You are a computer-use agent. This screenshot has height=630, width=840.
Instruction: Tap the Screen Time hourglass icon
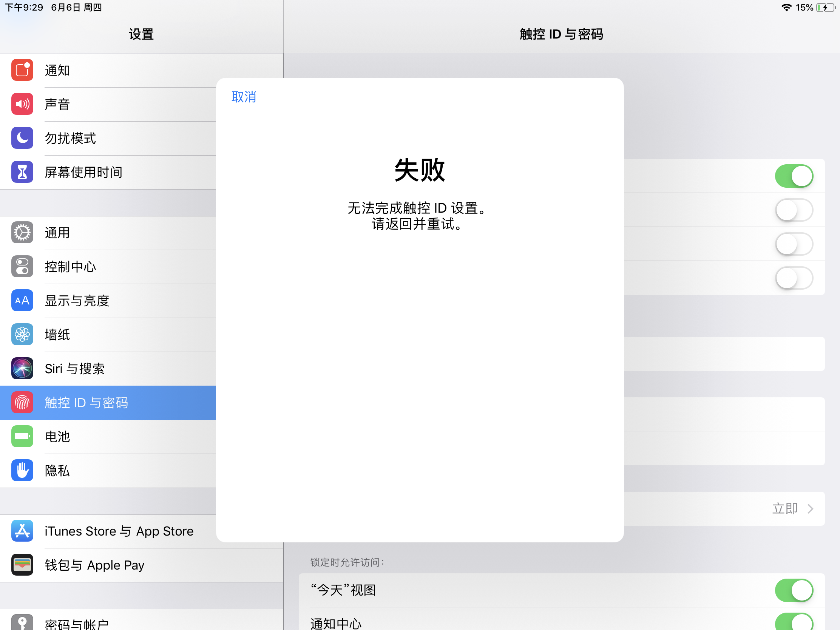[x=22, y=172]
